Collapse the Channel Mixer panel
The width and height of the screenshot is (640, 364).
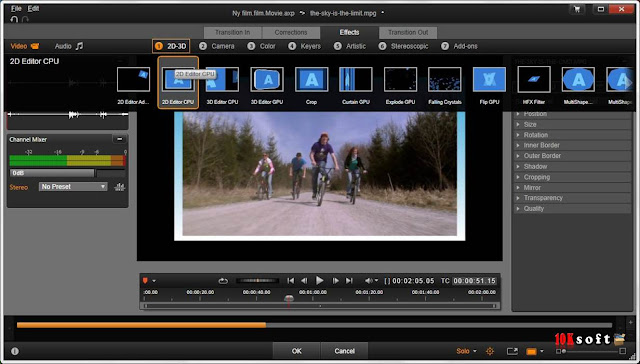point(119,139)
